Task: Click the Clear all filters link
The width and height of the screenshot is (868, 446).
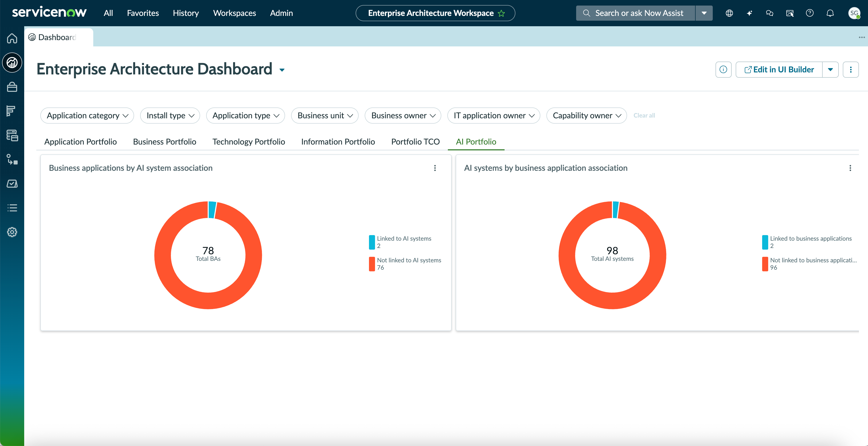Action: click(x=644, y=115)
